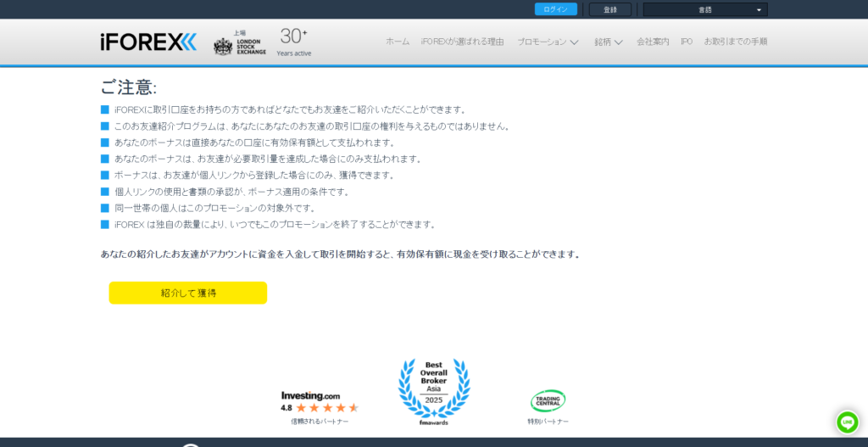Click the 上場 label above London Stock Exchange

[239, 33]
